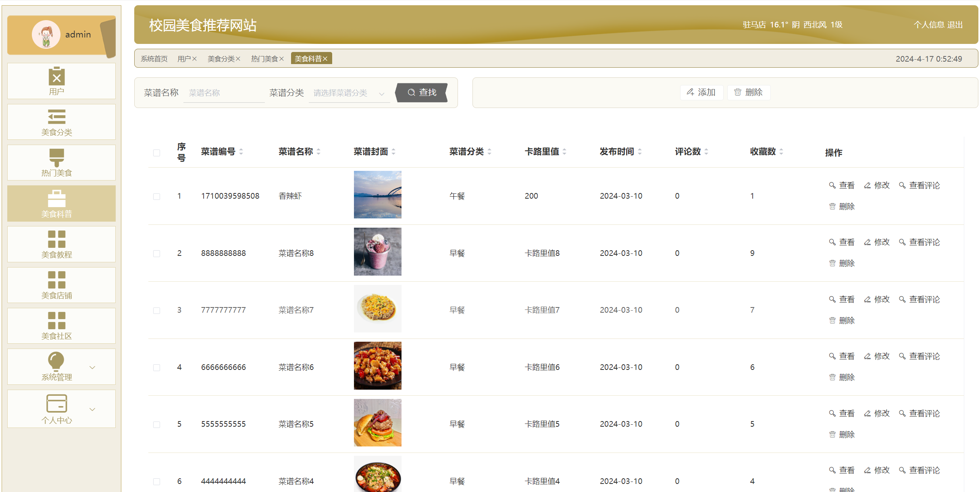The image size is (980, 492).
Task: Edit the 香辣虾 row
Action: pyautogui.click(x=877, y=185)
